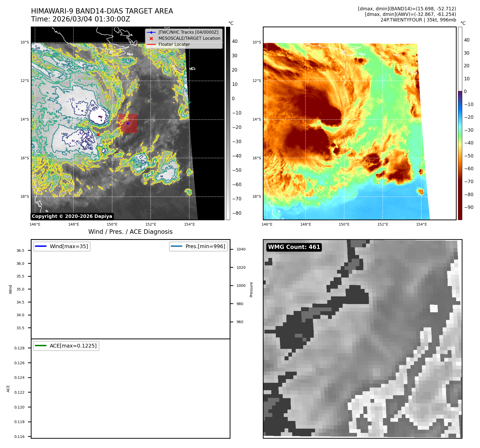Viewport: 480px width, 448px height.
Task: Click the blue JTWC track dot on the map
Action: tap(128, 123)
